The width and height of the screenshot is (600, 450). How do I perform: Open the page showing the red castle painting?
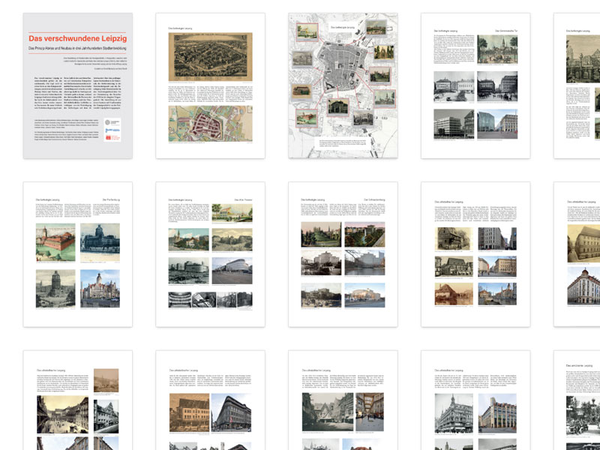(x=78, y=254)
